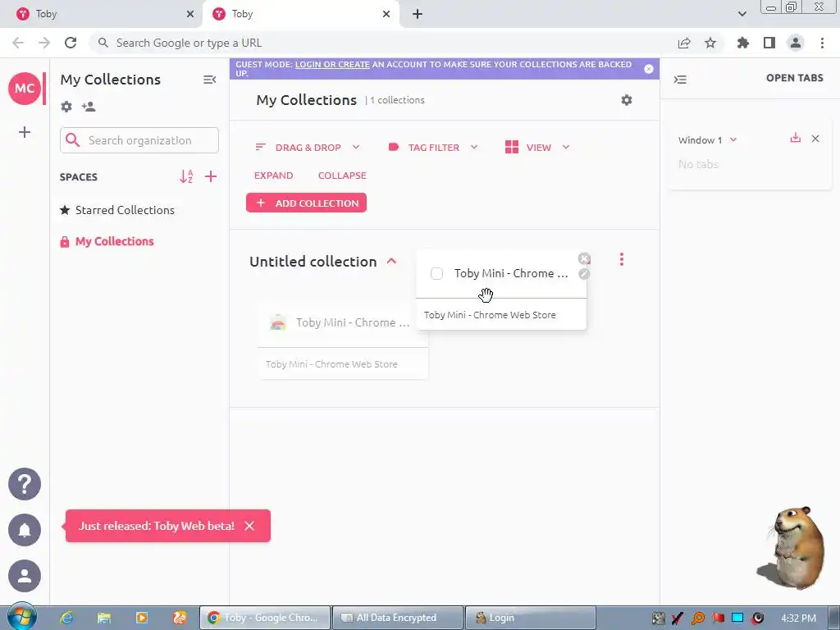840x630 pixels.
Task: Select the Toby Mini card checkbox
Action: click(436, 274)
